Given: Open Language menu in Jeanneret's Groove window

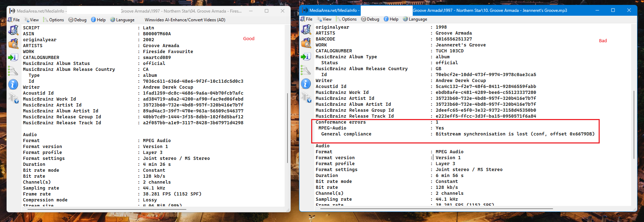Looking at the screenshot, I should [415, 19].
